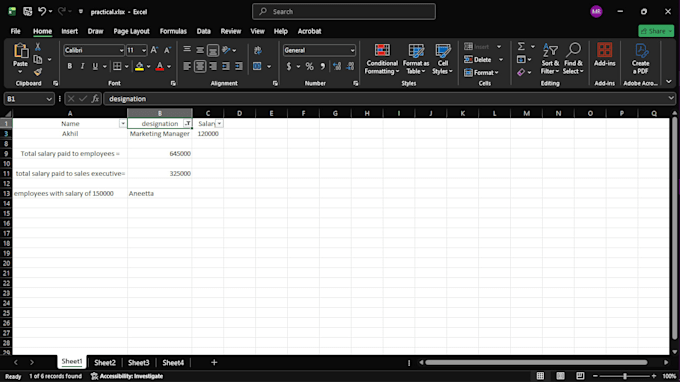The width and height of the screenshot is (680, 382).
Task: Click the Merge & Center icon
Action: [x=257, y=66]
